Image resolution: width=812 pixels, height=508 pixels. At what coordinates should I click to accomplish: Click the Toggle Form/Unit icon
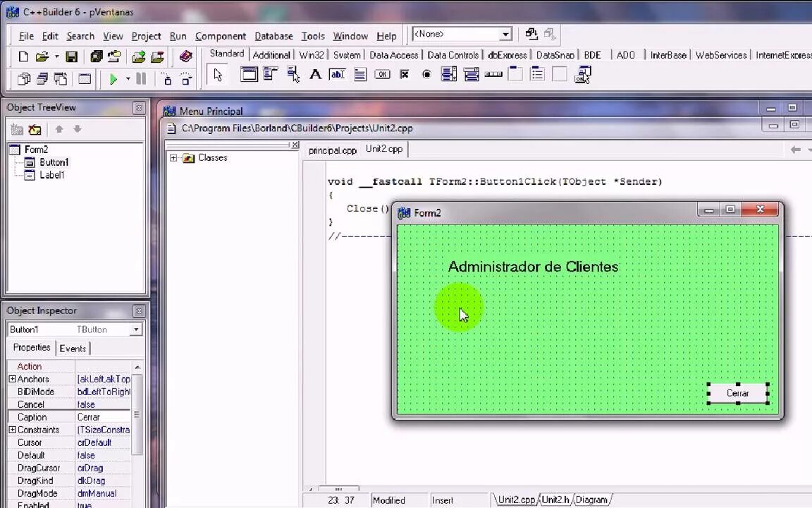(61, 79)
